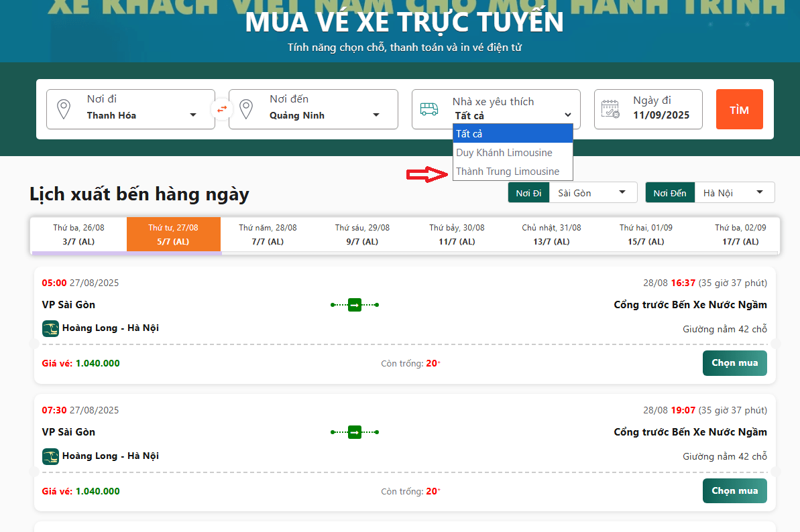Click Chọn mua for the 05:00 trip
800x532 pixels.
pyautogui.click(x=734, y=363)
